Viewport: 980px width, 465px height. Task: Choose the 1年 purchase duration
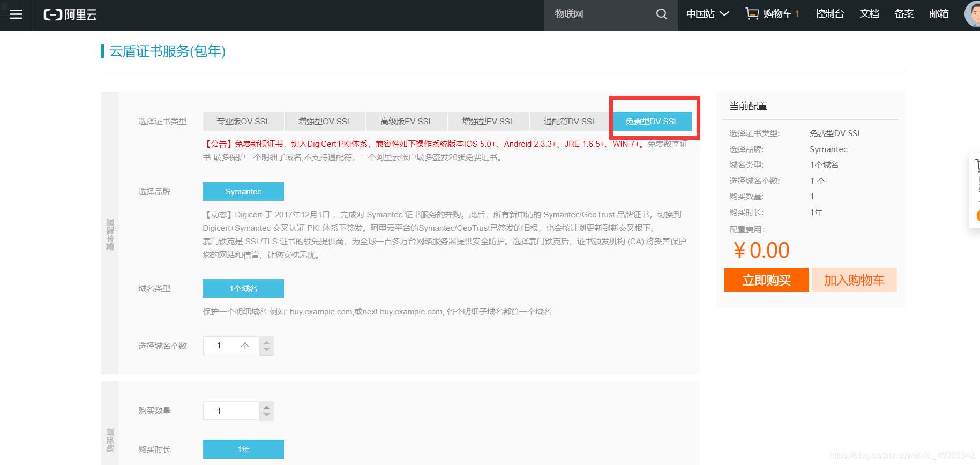(243, 449)
